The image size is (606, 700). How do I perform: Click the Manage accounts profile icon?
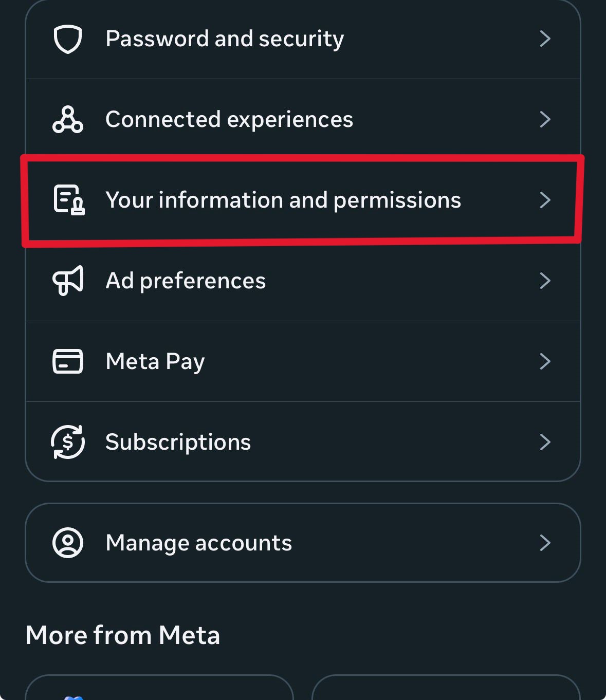(x=68, y=543)
